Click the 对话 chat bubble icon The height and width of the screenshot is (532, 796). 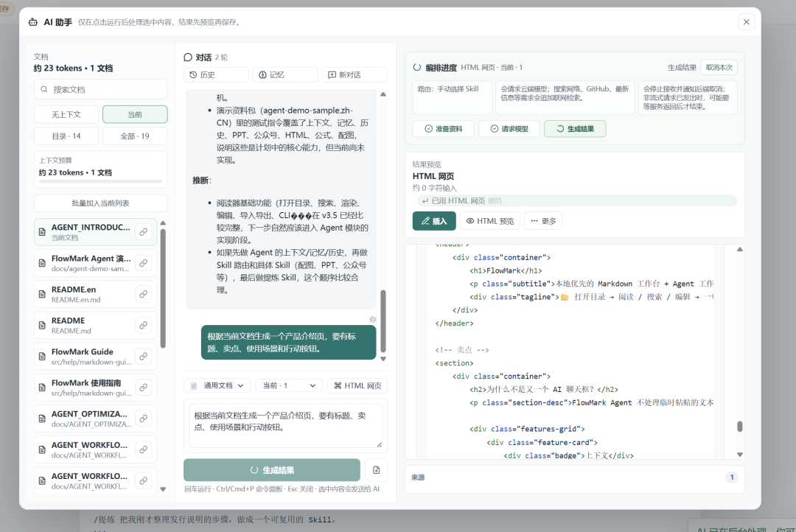(x=188, y=57)
